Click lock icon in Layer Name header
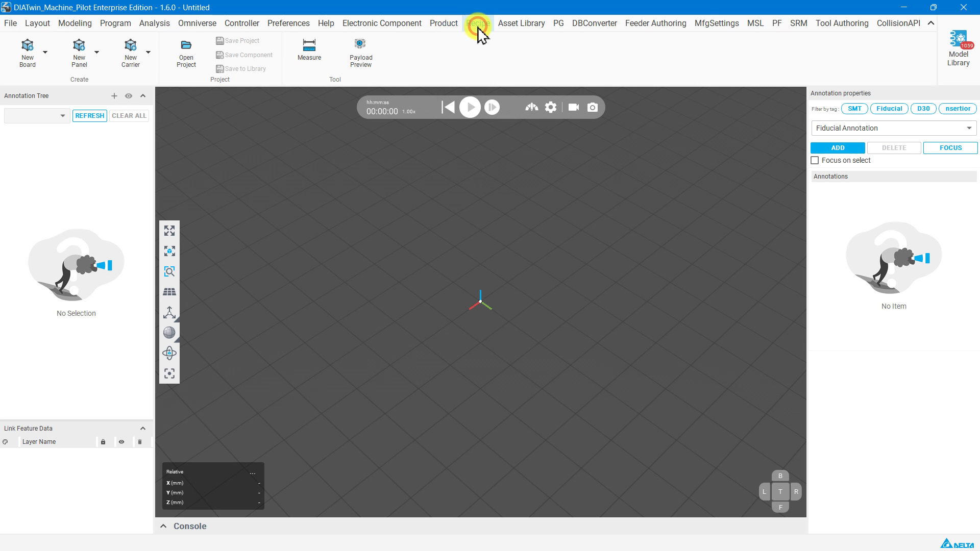Screen dimensions: 980x551 pos(103,442)
